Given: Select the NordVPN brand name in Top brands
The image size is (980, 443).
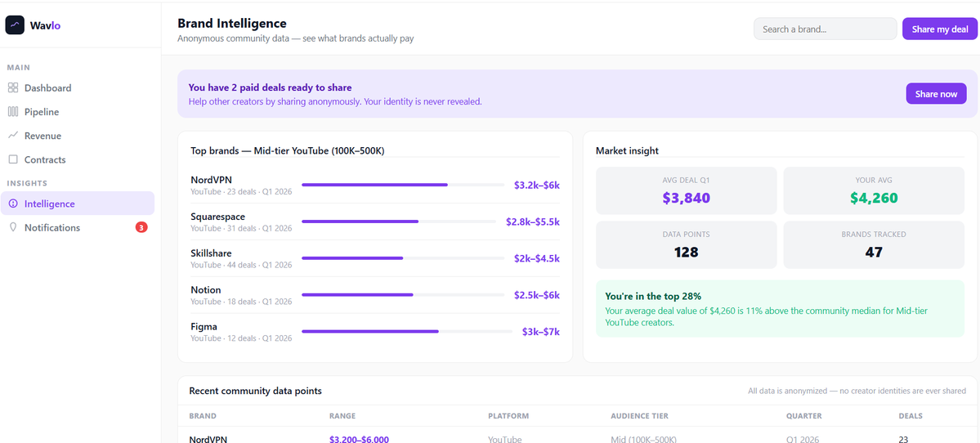Looking at the screenshot, I should (211, 180).
